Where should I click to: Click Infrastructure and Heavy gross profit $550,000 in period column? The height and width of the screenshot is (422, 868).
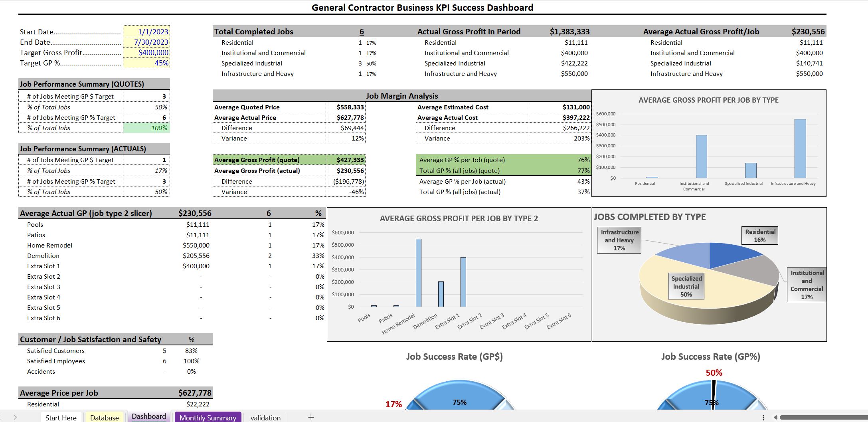(574, 73)
